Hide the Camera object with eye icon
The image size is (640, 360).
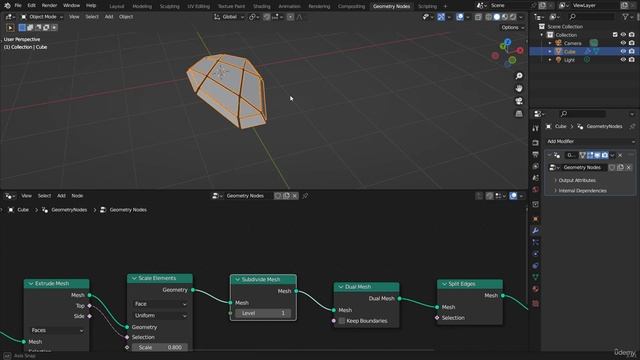tap(623, 43)
